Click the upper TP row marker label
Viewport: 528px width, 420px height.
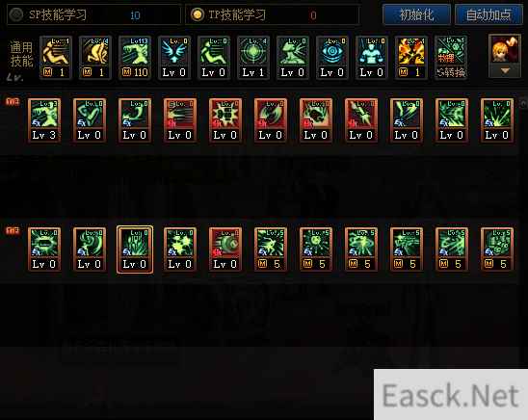pyautogui.click(x=13, y=101)
